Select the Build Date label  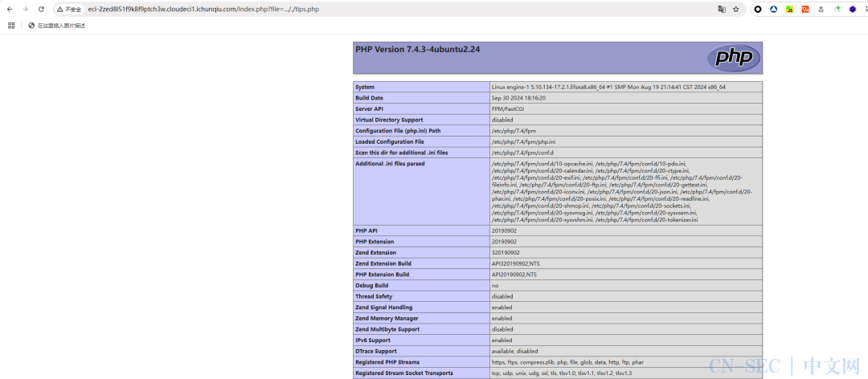click(x=370, y=98)
